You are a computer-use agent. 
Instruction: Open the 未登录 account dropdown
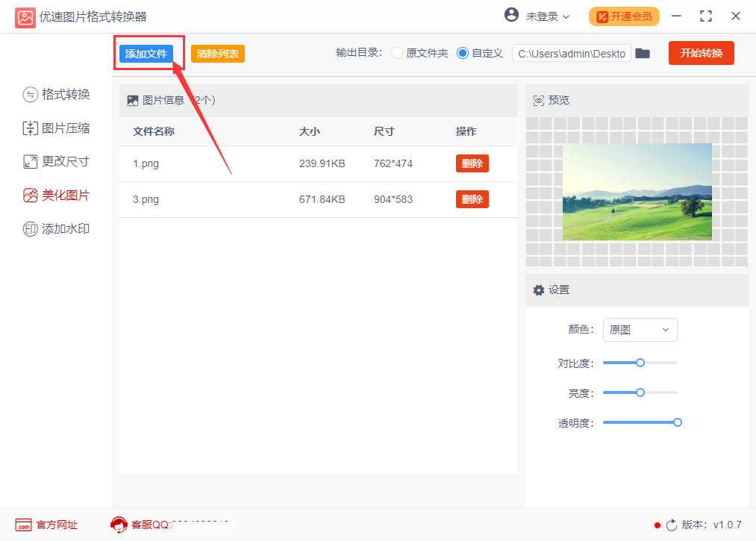(x=548, y=17)
